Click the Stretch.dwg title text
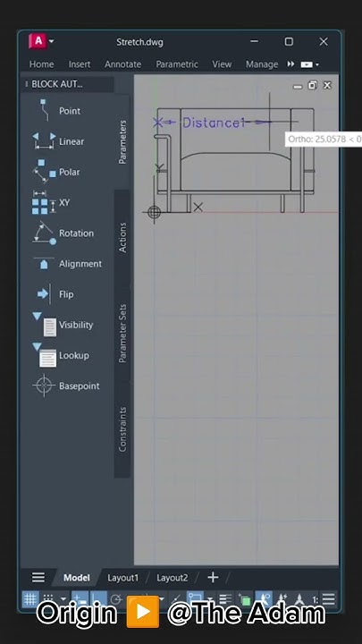Viewport: 362px width, 644px height. 139,42
